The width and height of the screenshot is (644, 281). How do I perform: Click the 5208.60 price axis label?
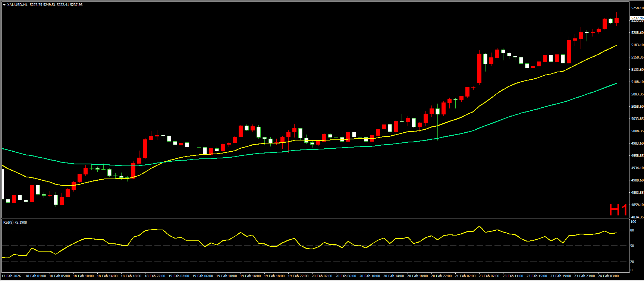click(x=637, y=33)
